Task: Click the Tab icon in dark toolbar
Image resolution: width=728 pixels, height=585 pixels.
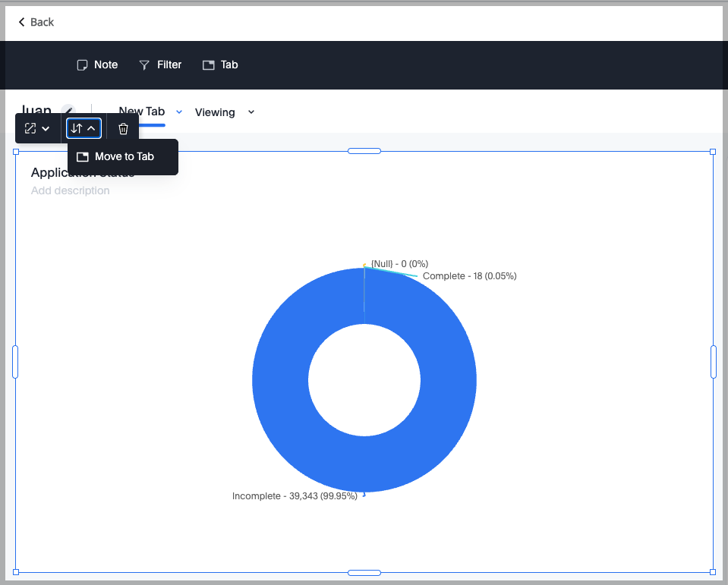Action: (209, 65)
